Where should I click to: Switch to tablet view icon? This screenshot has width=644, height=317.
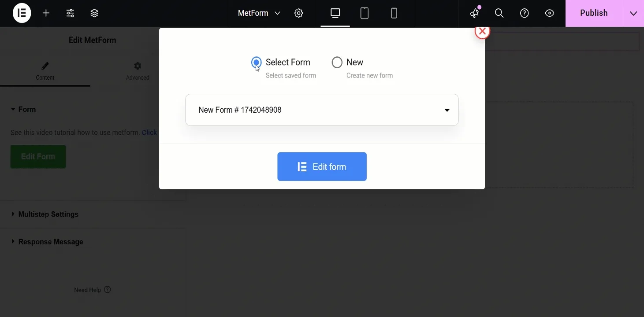pyautogui.click(x=365, y=13)
